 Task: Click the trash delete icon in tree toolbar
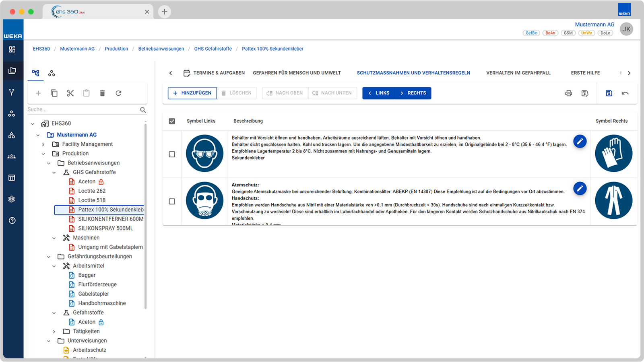pos(102,93)
